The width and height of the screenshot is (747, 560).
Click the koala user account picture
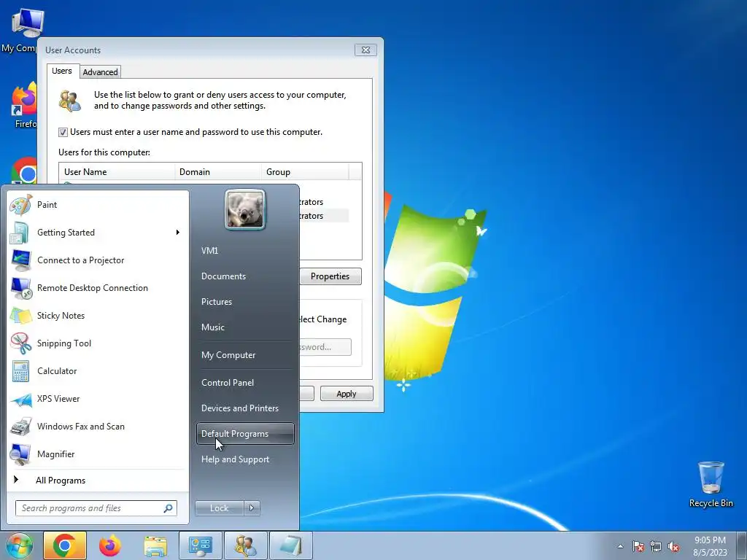pyautogui.click(x=245, y=209)
